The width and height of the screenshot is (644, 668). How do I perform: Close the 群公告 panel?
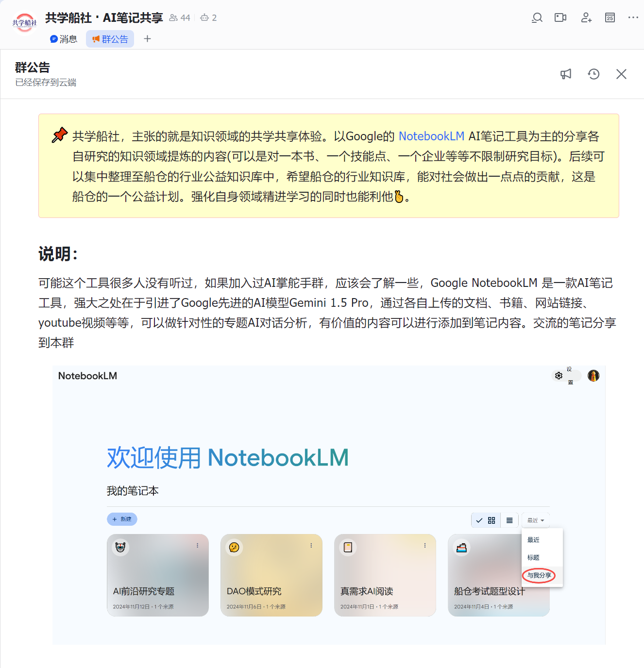(x=621, y=74)
